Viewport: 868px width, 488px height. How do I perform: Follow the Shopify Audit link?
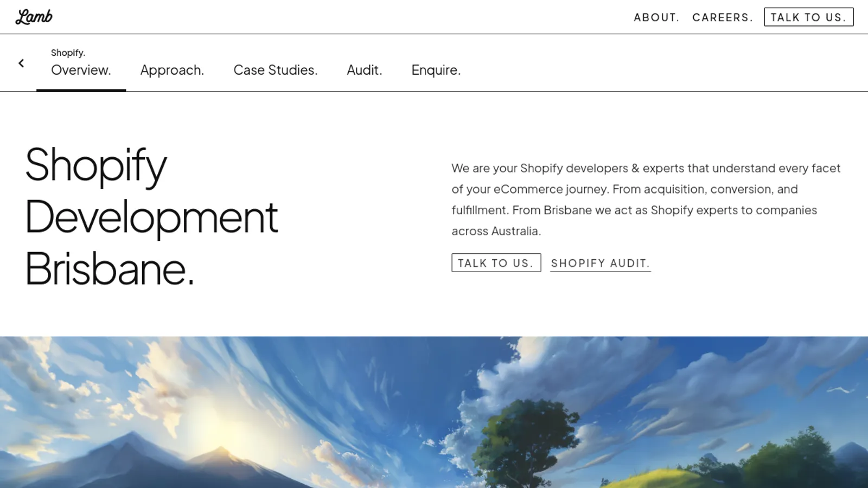[601, 264]
